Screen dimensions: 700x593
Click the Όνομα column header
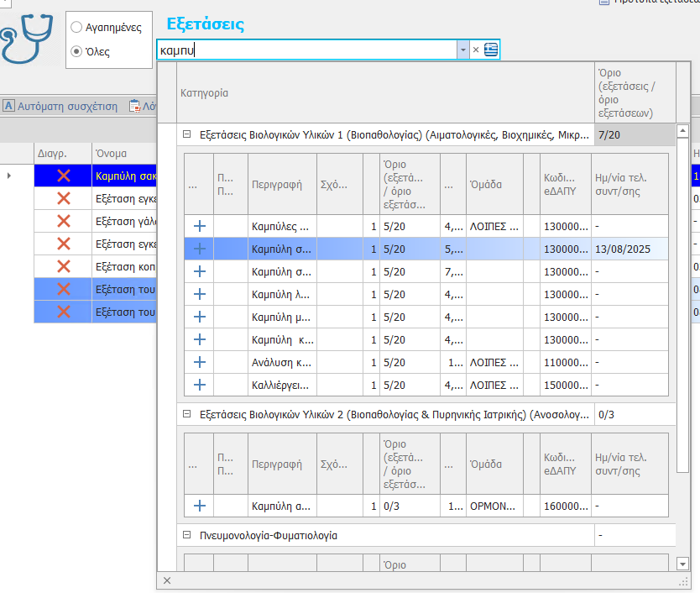(x=124, y=153)
